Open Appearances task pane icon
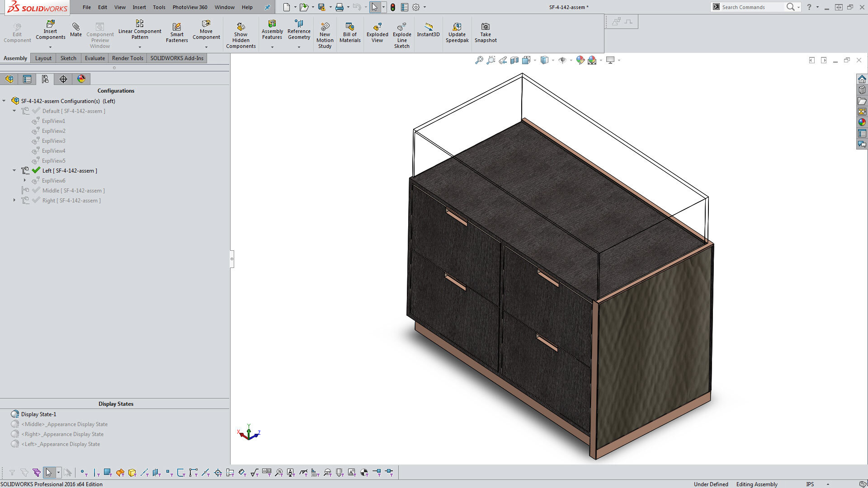Screen dimensions: 868x488 [x=862, y=122]
